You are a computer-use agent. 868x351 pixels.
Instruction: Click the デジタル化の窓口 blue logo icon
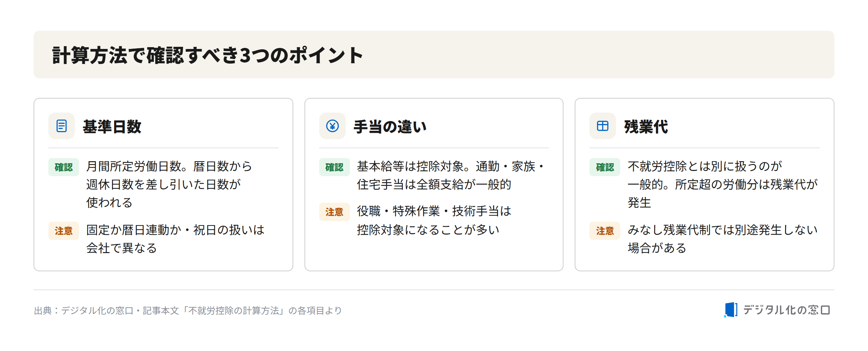coord(731,310)
